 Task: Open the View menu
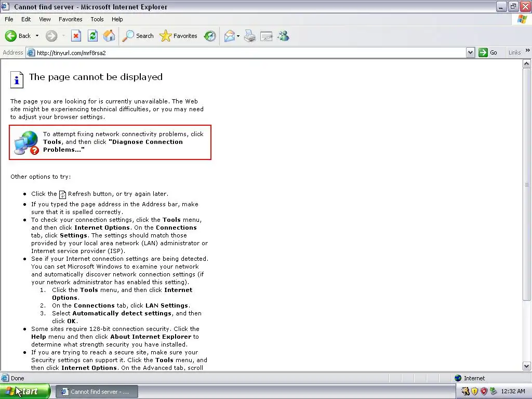(x=45, y=19)
